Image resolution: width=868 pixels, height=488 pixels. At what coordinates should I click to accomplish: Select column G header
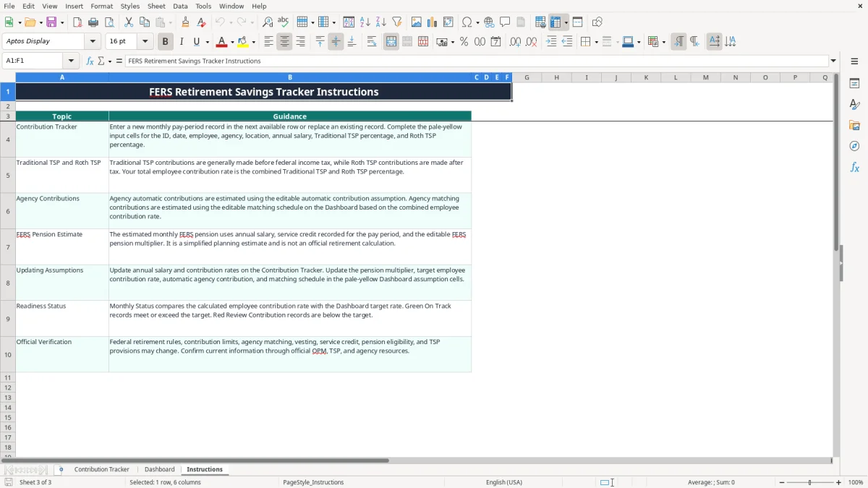[x=527, y=77]
